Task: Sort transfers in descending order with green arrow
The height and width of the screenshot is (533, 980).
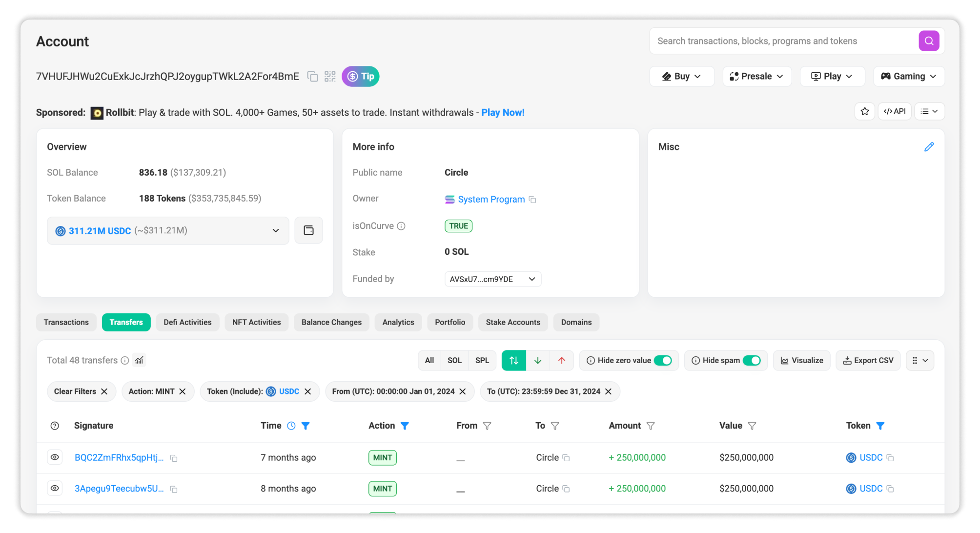Action: pos(538,360)
